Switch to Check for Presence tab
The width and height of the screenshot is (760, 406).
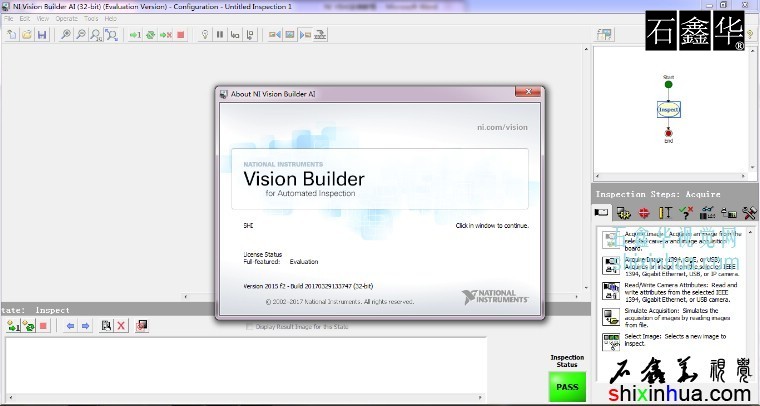tap(686, 212)
